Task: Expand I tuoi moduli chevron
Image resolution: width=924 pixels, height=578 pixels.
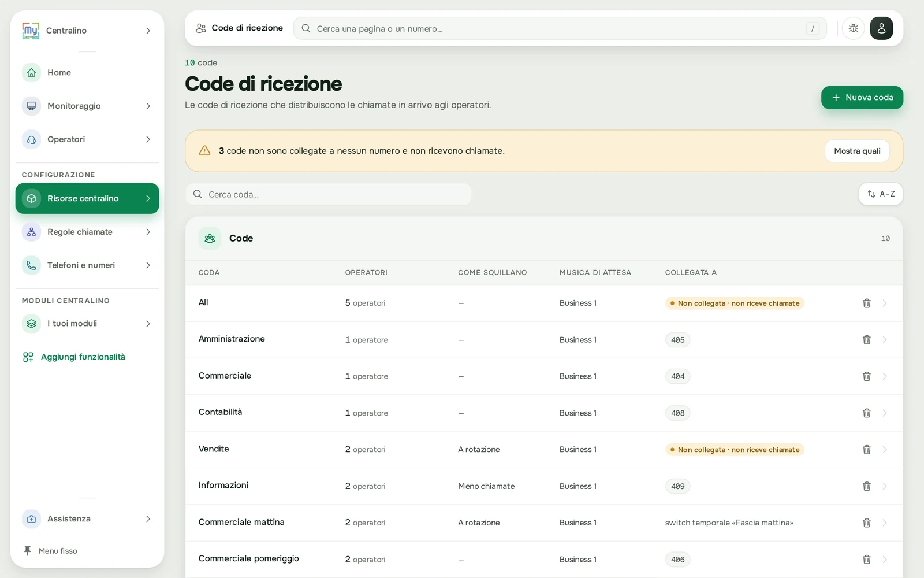Action: click(148, 324)
